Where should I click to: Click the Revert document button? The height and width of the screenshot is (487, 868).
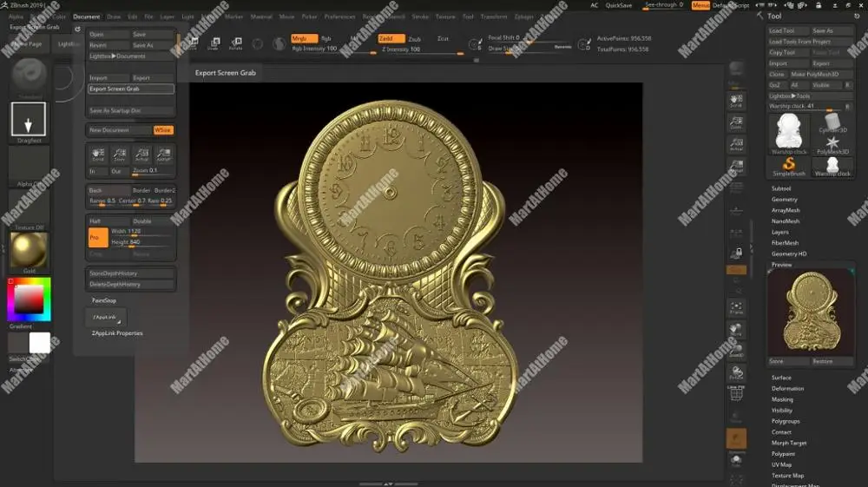(108, 45)
